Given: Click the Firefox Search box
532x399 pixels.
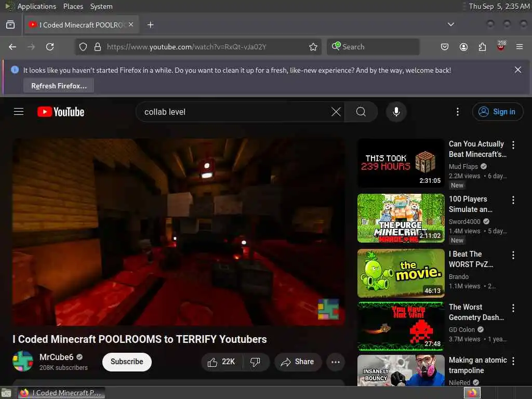Looking at the screenshot, I should click(373, 47).
